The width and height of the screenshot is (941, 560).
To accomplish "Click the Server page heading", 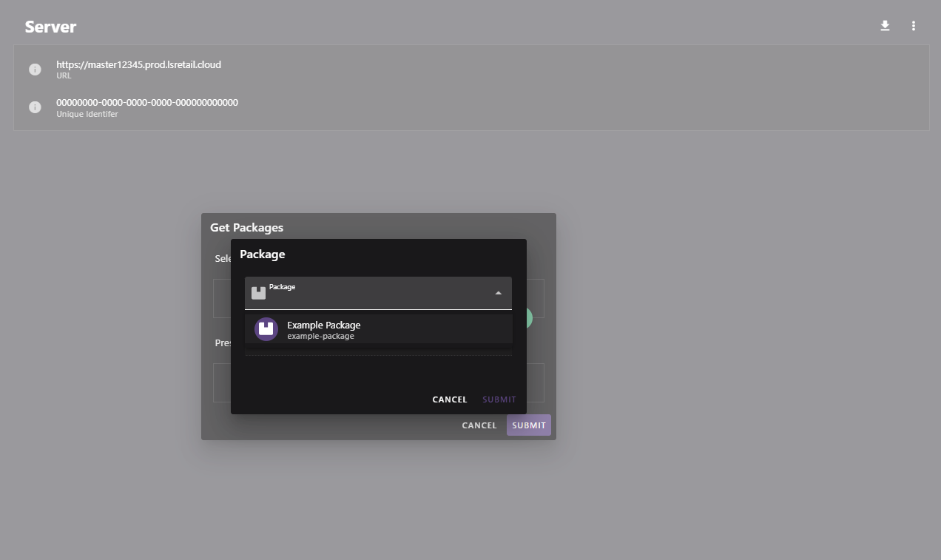I will point(50,27).
